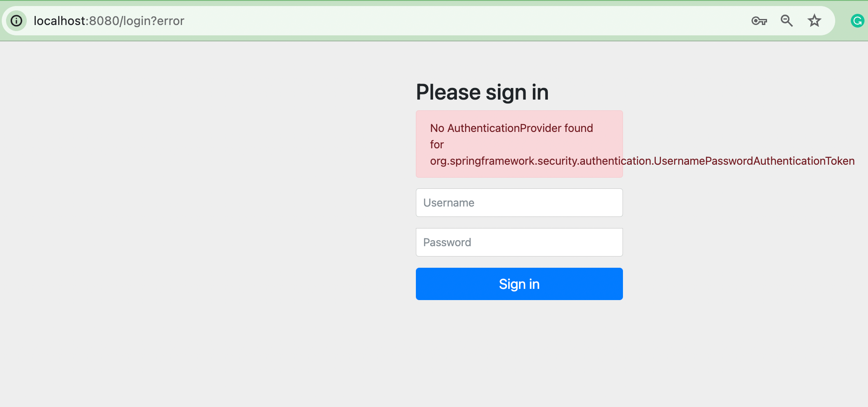Click blank page area below Sign in

click(x=519, y=354)
